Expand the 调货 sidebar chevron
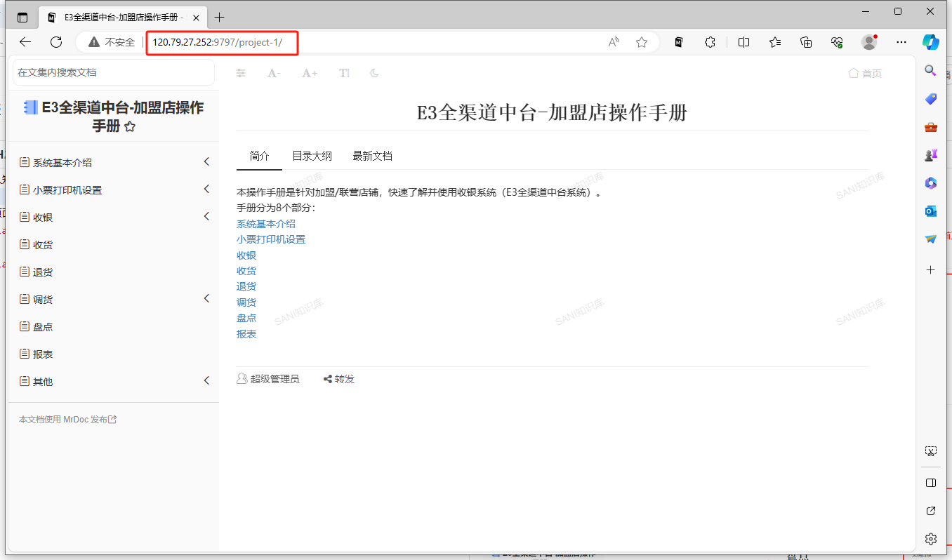 [206, 299]
